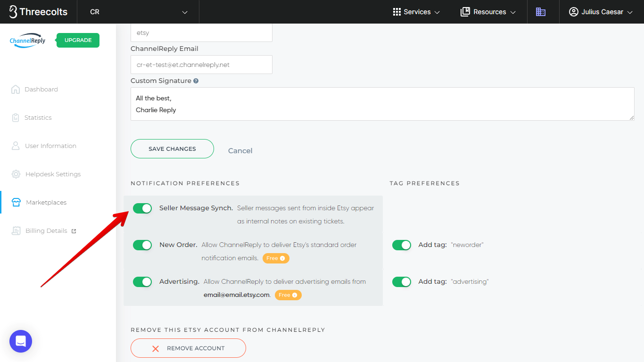The width and height of the screenshot is (644, 362).
Task: Open the organization building icon
Action: pyautogui.click(x=541, y=12)
